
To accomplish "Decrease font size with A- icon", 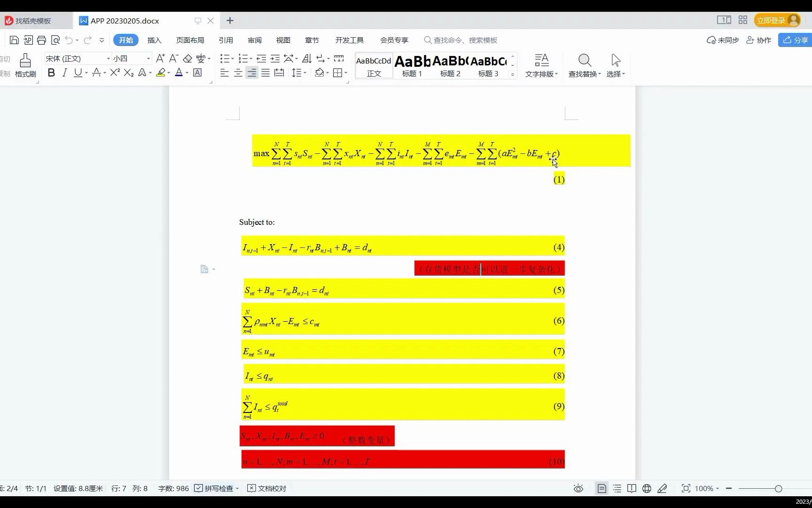I will click(173, 58).
